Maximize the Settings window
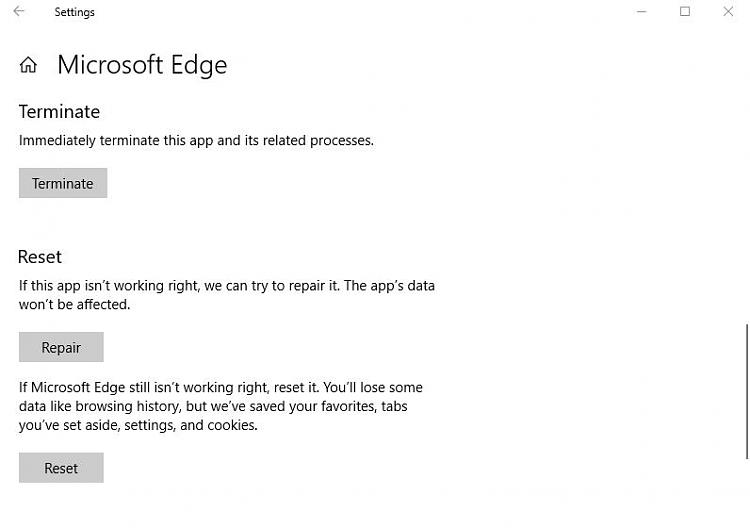This screenshot has width=750, height=528. point(685,12)
